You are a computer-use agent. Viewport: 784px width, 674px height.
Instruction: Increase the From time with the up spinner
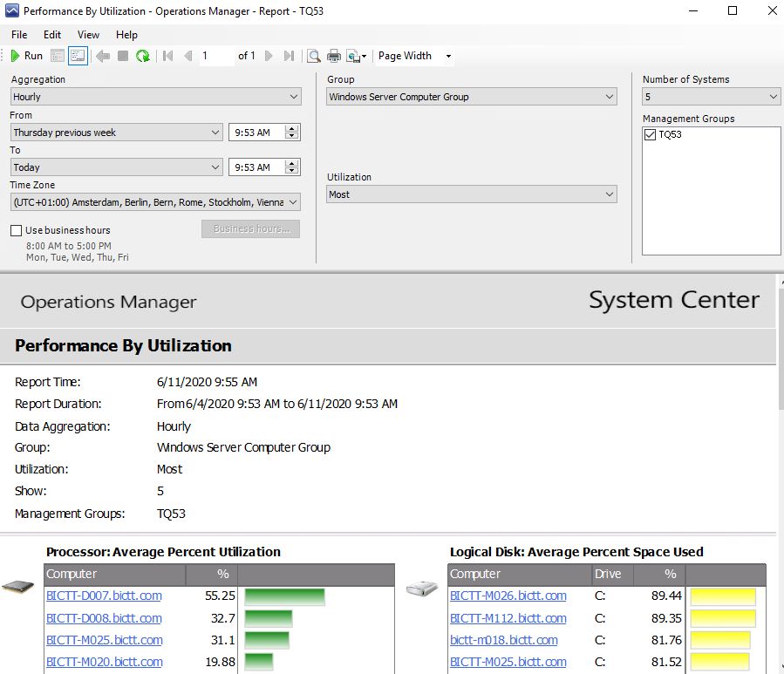(291, 128)
